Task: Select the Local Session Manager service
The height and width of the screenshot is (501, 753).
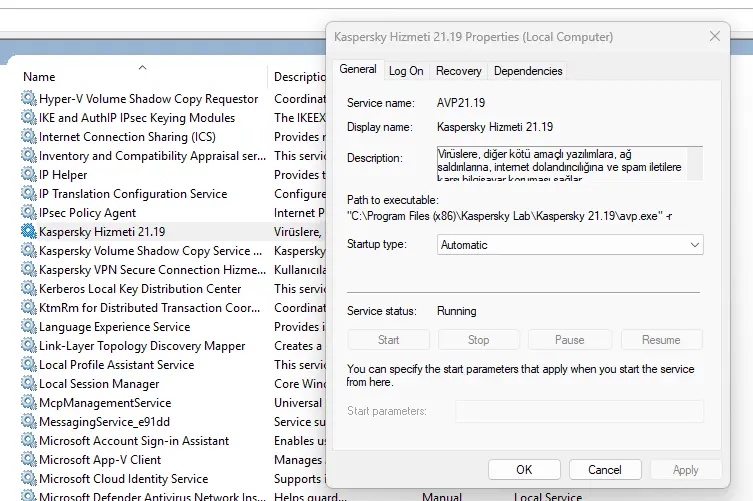Action: [98, 384]
